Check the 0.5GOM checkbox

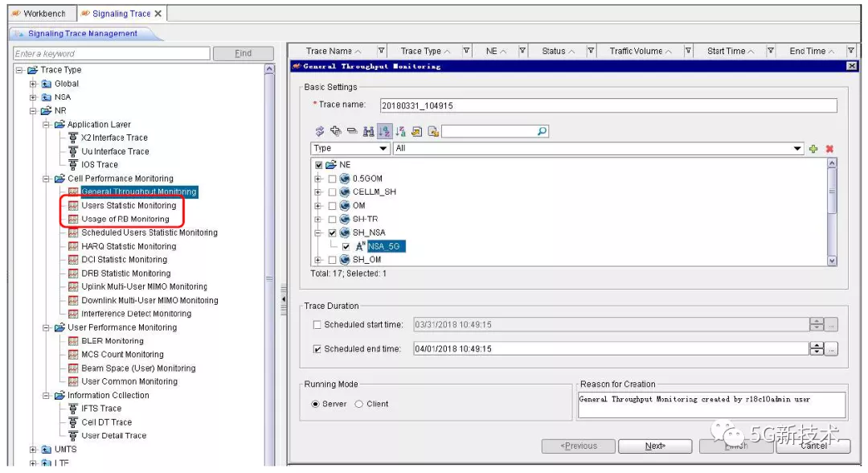click(332, 179)
